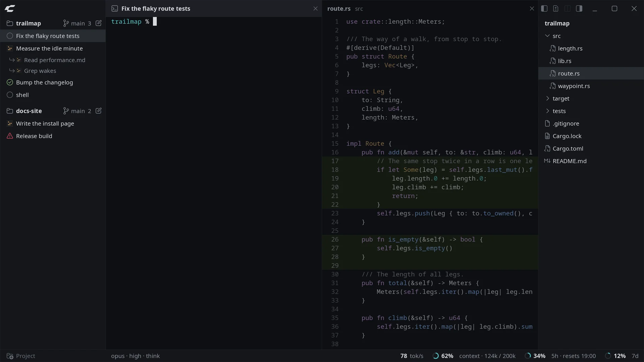Viewport: 644px width, 362px height.
Task: Open the Measure the idle minute session
Action: click(53, 48)
